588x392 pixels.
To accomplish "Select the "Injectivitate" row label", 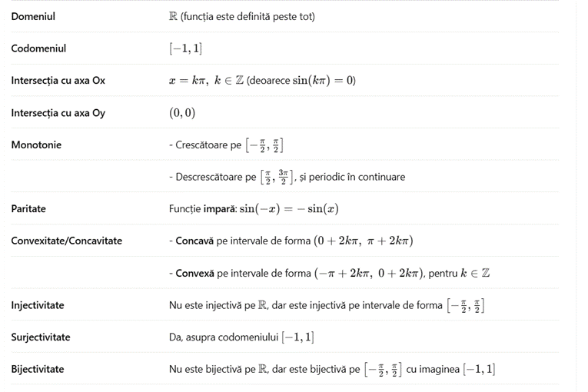I will pos(38,305).
